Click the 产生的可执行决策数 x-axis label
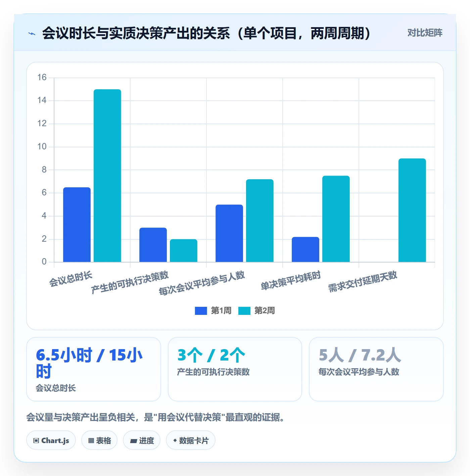470x476 pixels. click(x=130, y=282)
